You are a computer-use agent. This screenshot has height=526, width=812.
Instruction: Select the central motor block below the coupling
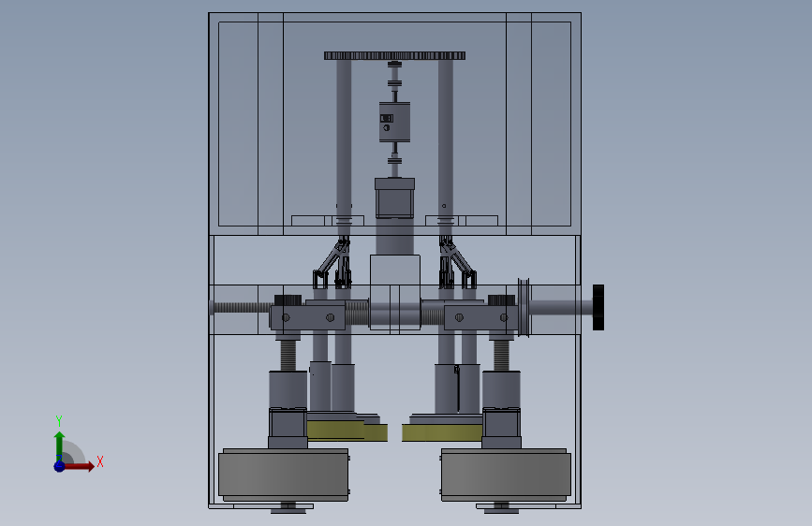tap(394, 197)
